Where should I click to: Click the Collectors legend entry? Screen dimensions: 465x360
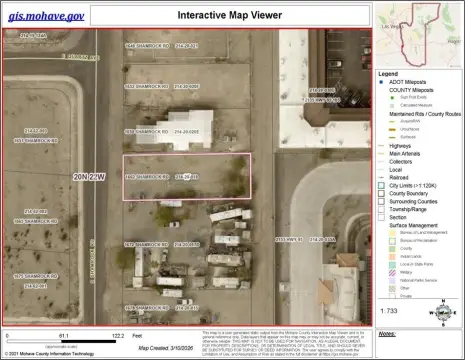point(400,162)
